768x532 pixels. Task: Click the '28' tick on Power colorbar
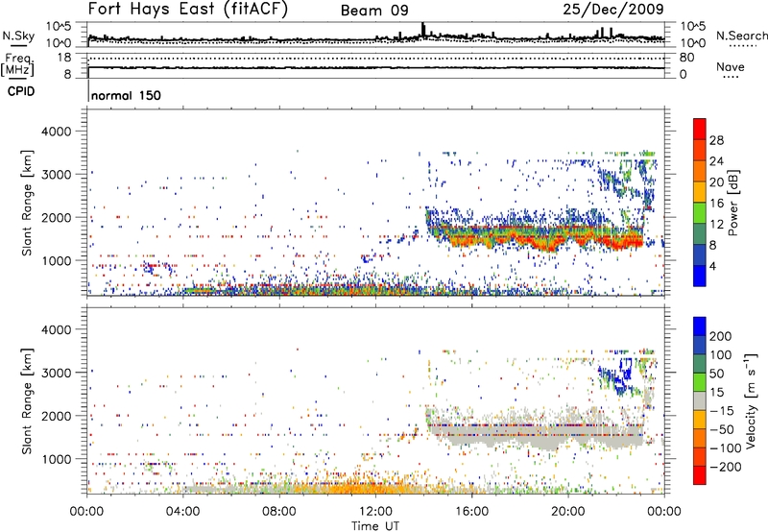pyautogui.click(x=716, y=140)
